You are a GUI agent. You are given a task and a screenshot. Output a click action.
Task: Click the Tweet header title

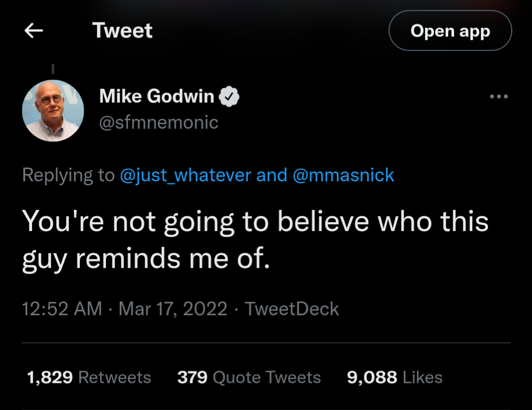[x=122, y=31]
